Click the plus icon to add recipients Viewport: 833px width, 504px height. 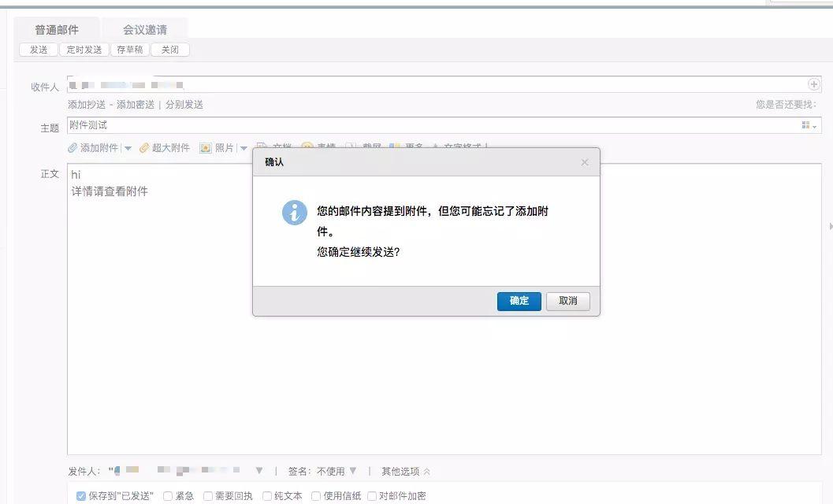813,84
